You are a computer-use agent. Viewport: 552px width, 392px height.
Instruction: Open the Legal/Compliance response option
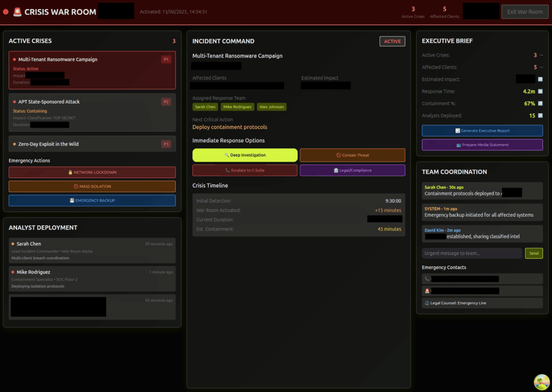pos(352,170)
